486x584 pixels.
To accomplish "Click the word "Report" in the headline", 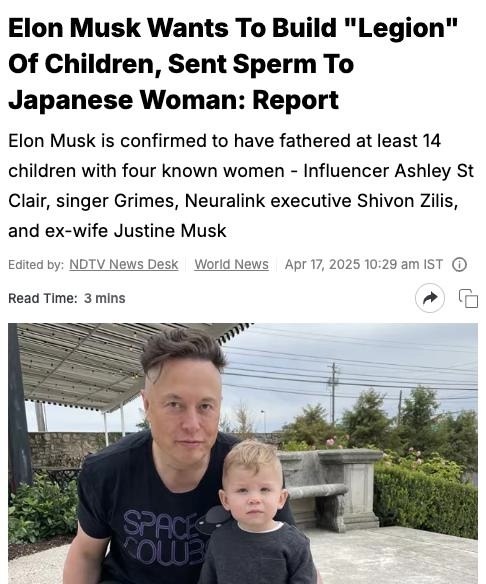I will tap(296, 100).
